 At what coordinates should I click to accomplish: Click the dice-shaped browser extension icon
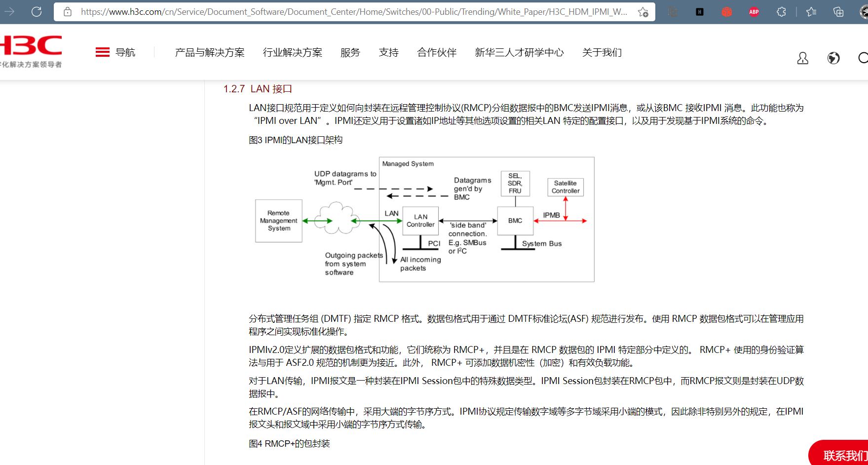tap(726, 12)
